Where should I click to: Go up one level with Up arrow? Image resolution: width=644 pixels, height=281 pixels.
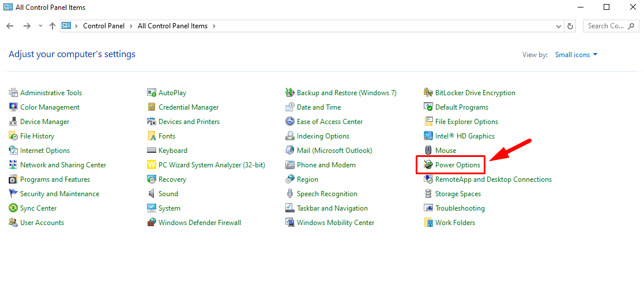[x=52, y=26]
